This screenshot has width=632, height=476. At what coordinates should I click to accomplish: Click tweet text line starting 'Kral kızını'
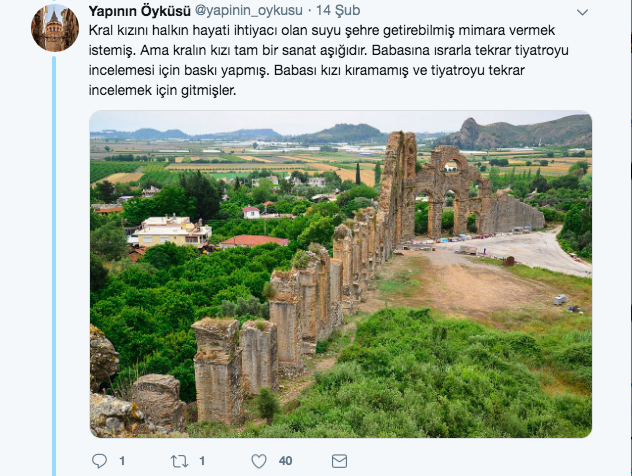322,30
